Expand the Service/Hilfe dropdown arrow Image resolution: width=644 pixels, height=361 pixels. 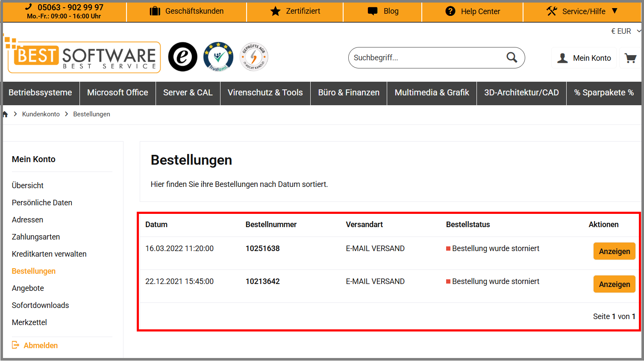[x=615, y=11]
